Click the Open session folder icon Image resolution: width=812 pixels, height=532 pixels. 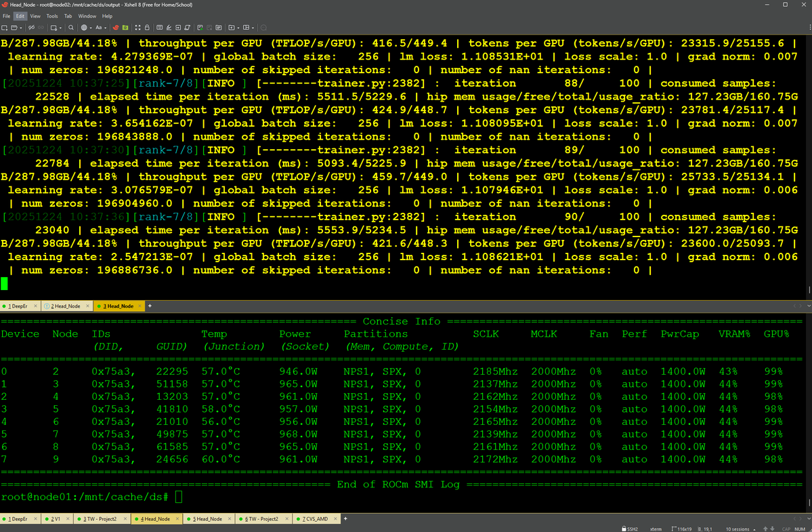[x=14, y=28]
